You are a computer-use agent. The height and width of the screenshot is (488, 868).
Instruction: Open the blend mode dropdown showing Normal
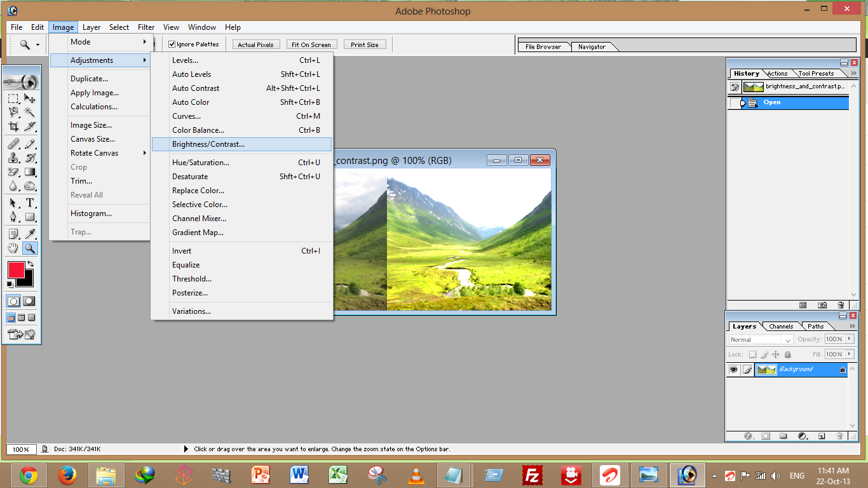click(760, 339)
